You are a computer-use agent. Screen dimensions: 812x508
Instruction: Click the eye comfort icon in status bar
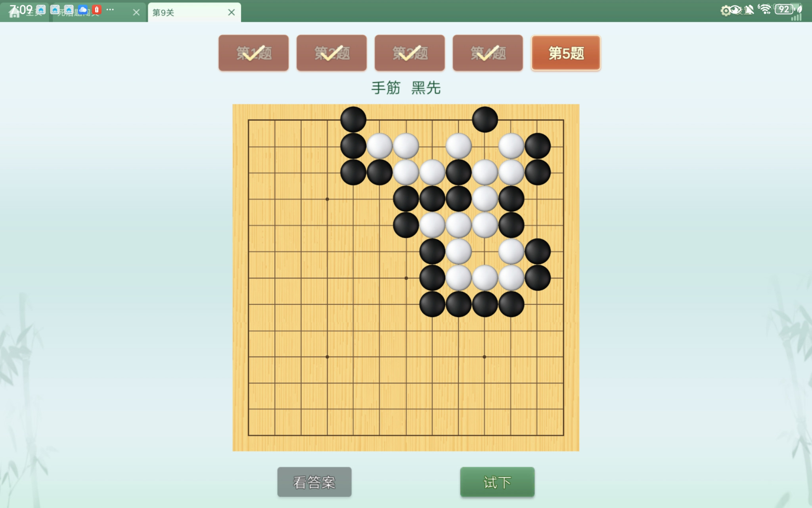736,10
